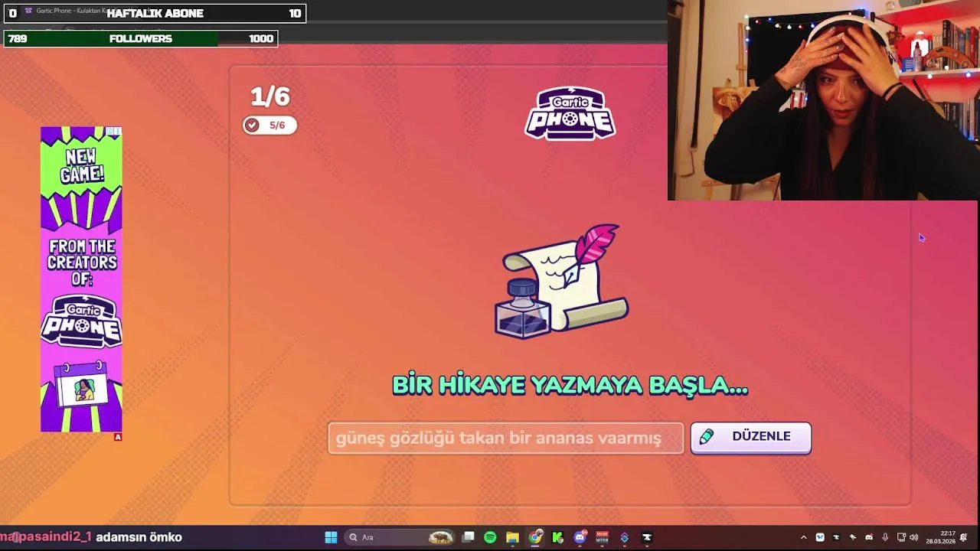Open the notifications bell icon
This screenshot has width=980, height=551.
964,537
